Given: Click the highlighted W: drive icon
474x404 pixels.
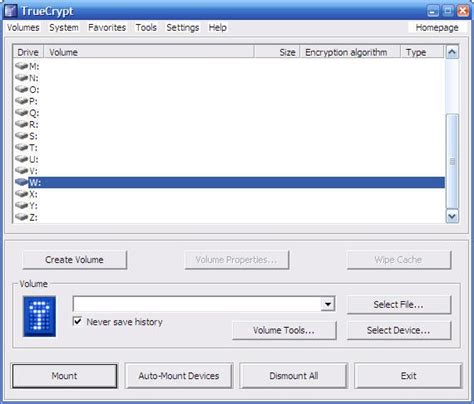Looking at the screenshot, I should [22, 182].
